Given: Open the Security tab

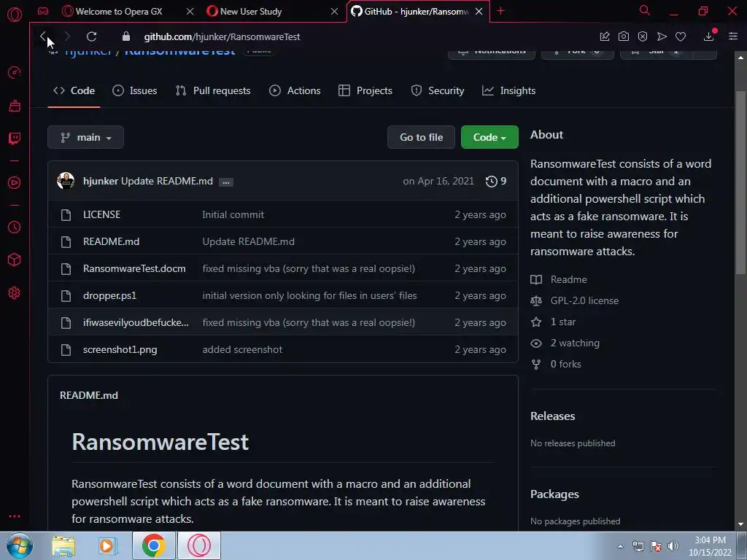Looking at the screenshot, I should tap(438, 90).
